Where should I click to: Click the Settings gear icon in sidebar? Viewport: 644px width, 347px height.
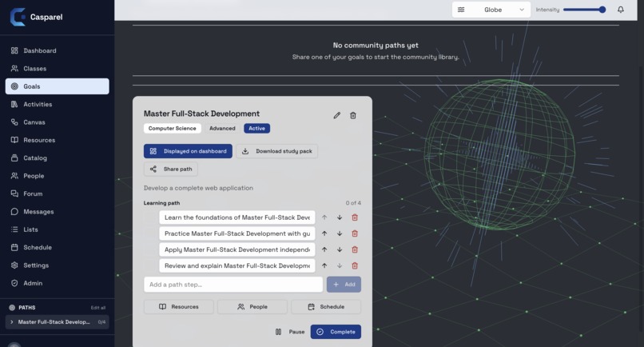pyautogui.click(x=14, y=265)
